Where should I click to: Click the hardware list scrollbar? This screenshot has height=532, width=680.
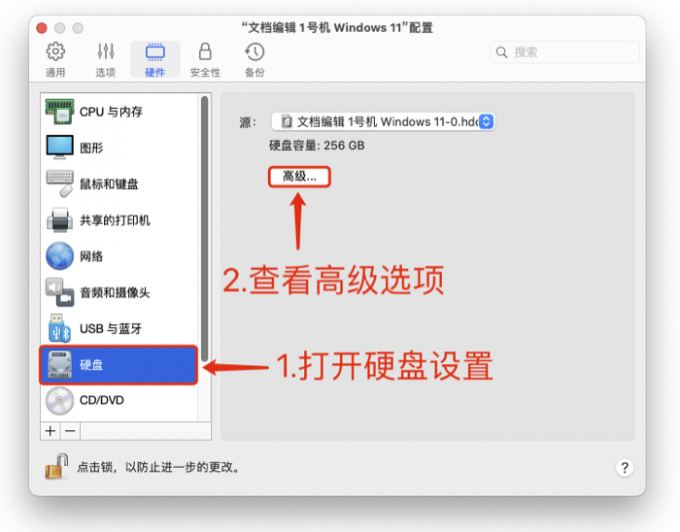click(204, 228)
